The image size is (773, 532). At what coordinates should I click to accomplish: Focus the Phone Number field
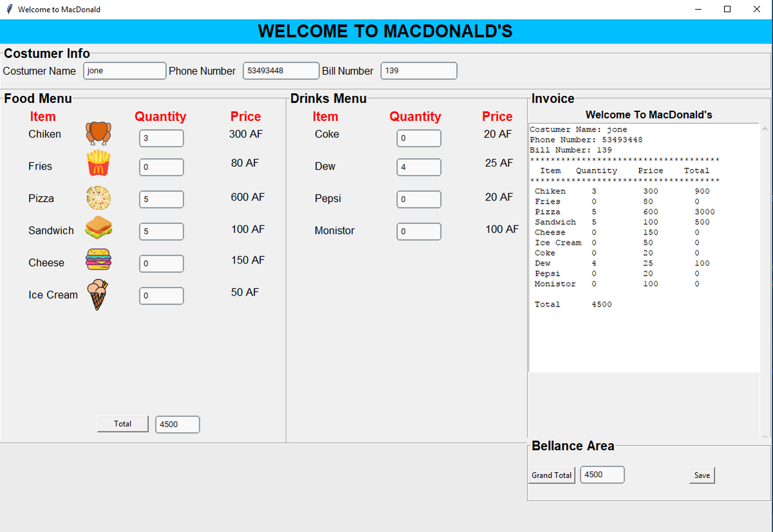(x=281, y=71)
